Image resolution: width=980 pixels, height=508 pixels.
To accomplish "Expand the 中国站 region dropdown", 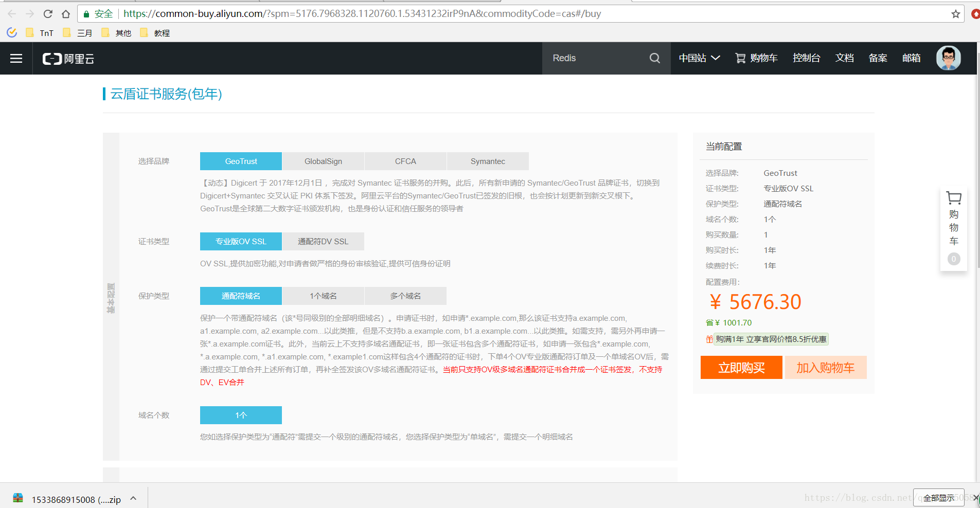I will click(x=699, y=58).
